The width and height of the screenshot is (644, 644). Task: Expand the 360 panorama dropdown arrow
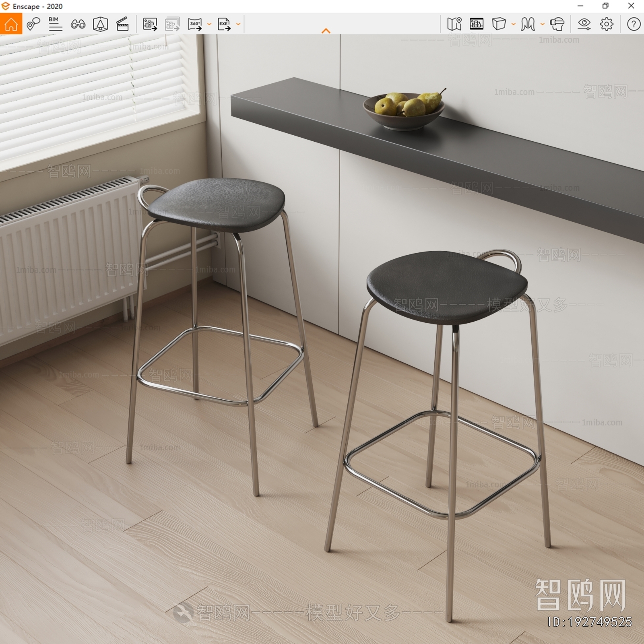pos(209,24)
